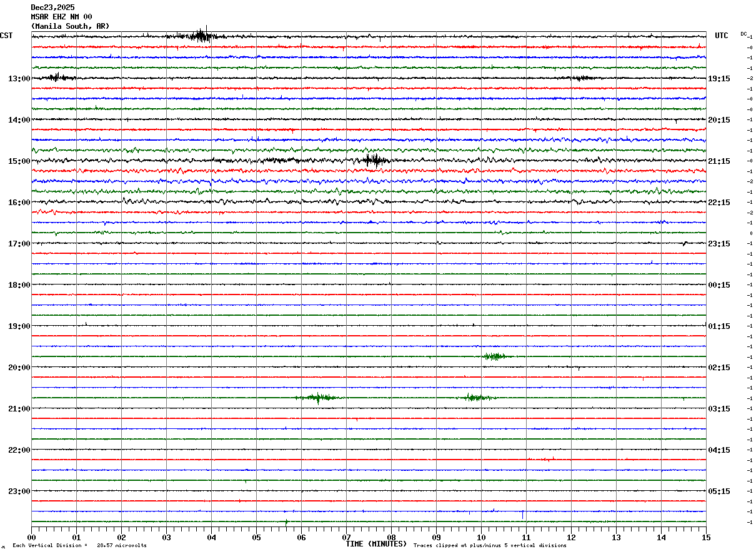Click the green burst near minute 06 above 21:00

pyautogui.click(x=318, y=398)
